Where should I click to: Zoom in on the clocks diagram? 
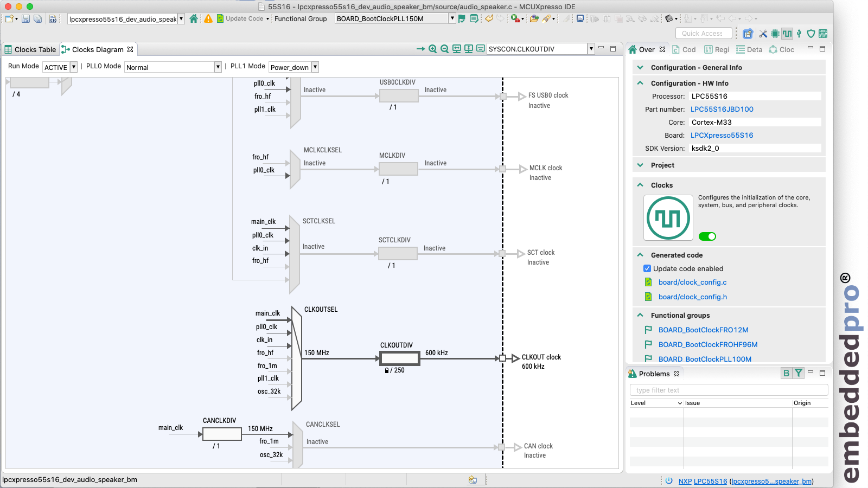(x=432, y=49)
